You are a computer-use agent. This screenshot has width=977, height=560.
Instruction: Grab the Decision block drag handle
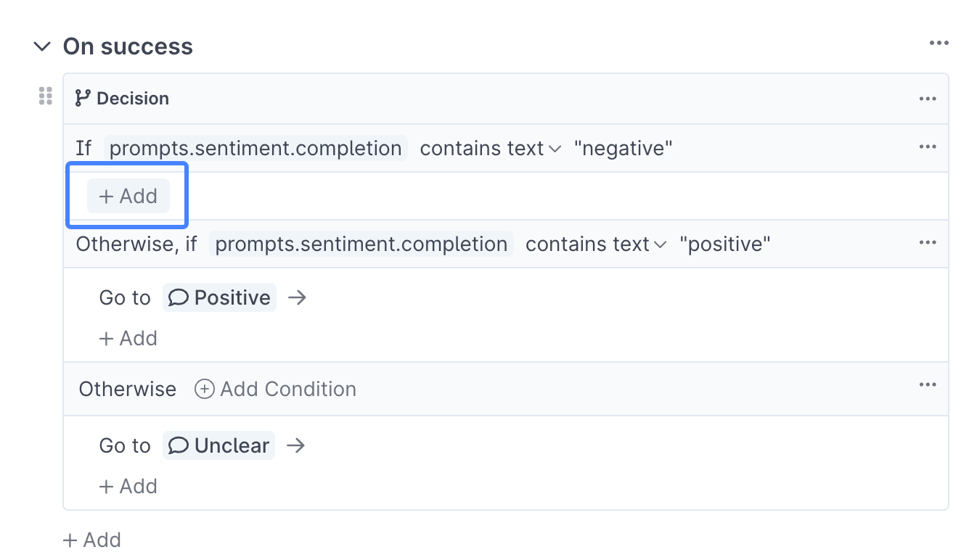46,96
